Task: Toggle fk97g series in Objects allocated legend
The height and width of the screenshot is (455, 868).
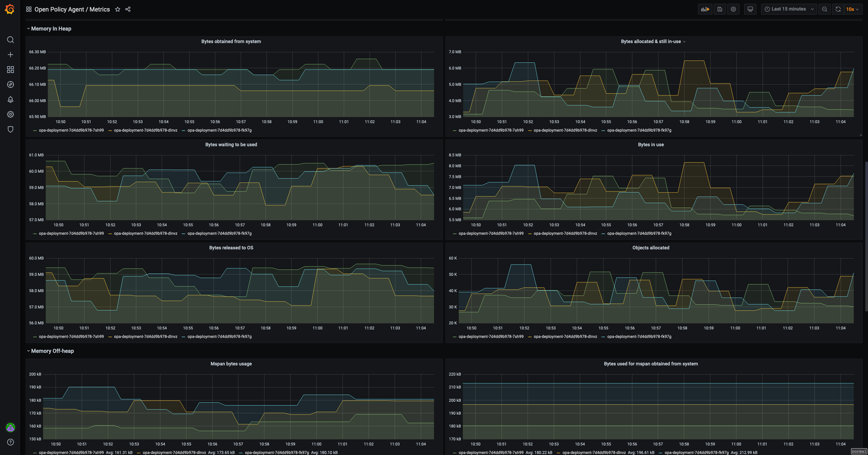Action: pos(639,337)
